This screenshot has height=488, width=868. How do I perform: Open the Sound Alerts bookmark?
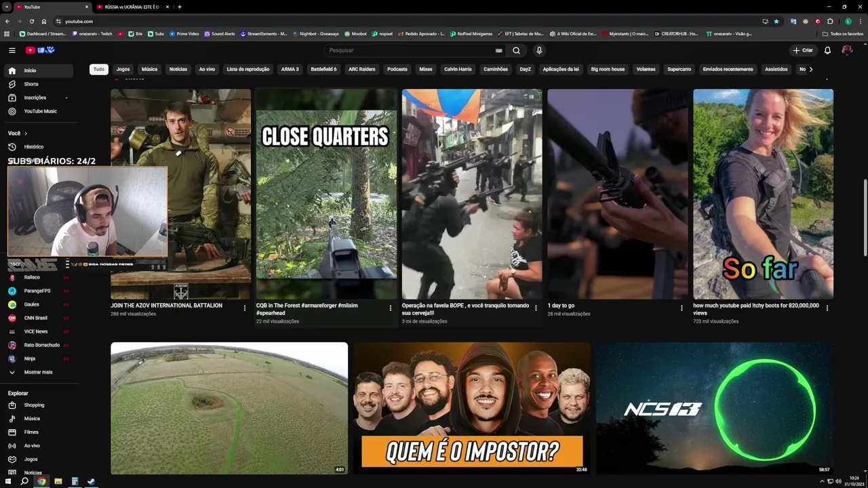pos(219,33)
